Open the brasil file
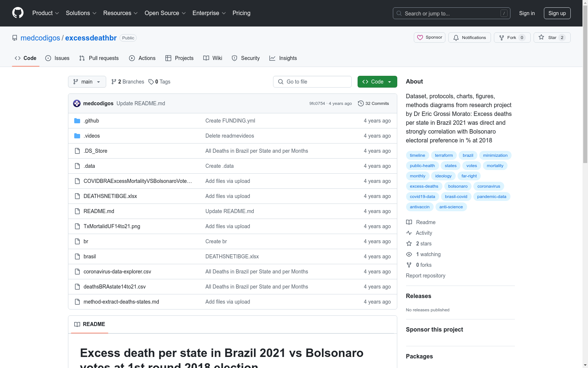The width and height of the screenshot is (588, 368). pos(90,256)
